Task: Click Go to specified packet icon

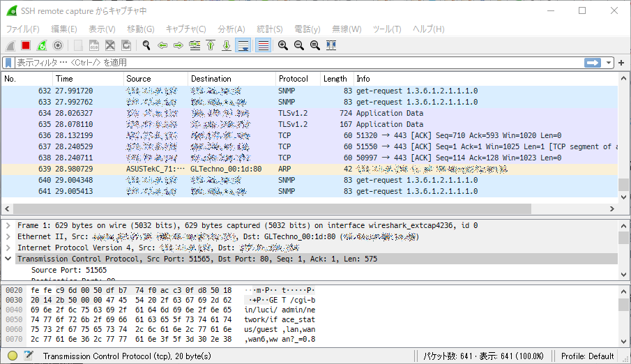Action: [195, 45]
